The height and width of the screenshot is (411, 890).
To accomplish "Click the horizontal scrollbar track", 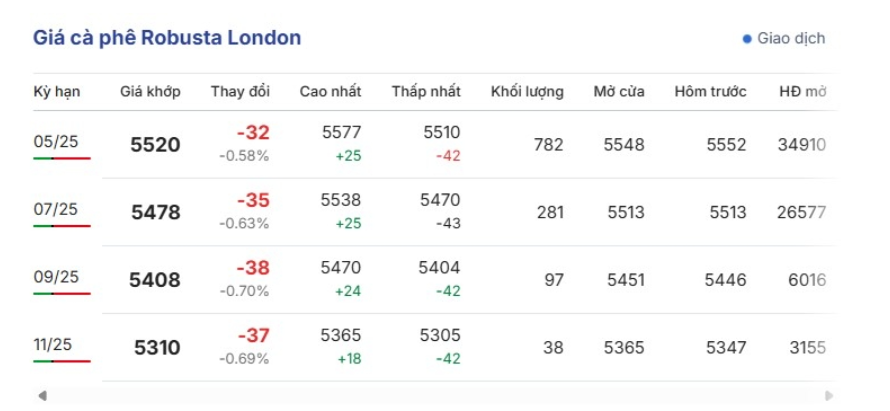I will tap(435, 396).
